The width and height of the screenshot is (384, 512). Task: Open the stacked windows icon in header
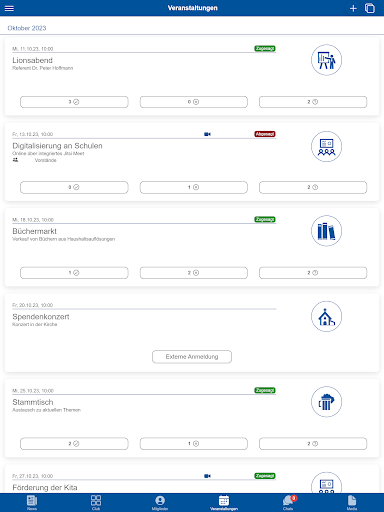pos(370,8)
